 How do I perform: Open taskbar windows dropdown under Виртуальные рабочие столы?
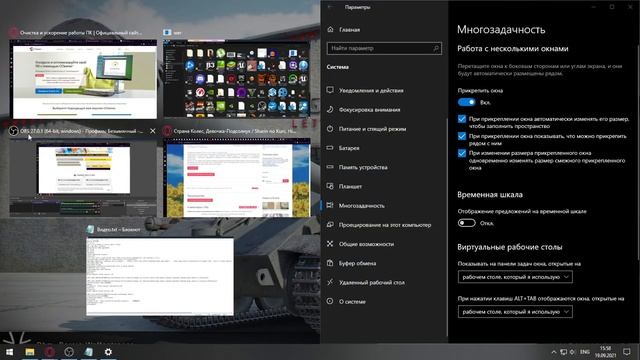pyautogui.click(x=515, y=277)
